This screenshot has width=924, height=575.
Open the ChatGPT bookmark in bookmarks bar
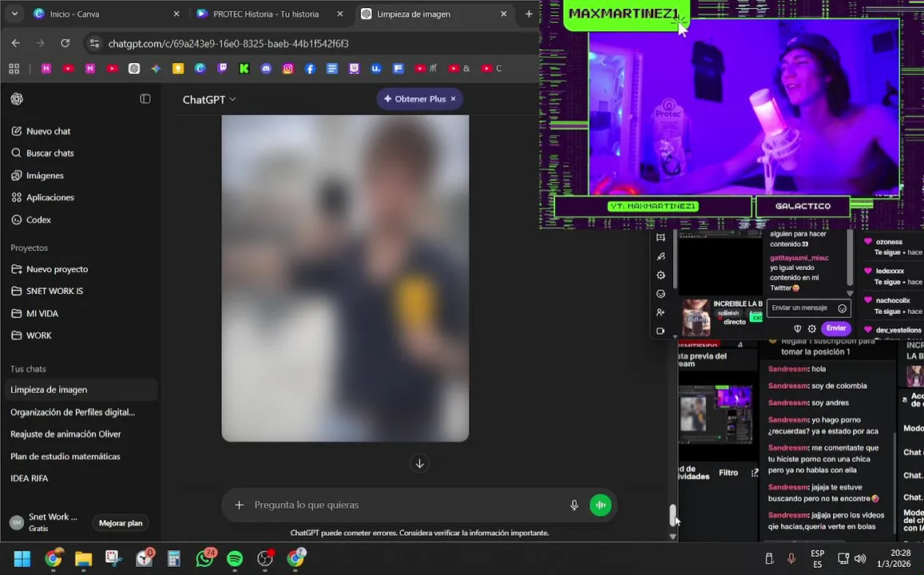point(134,69)
